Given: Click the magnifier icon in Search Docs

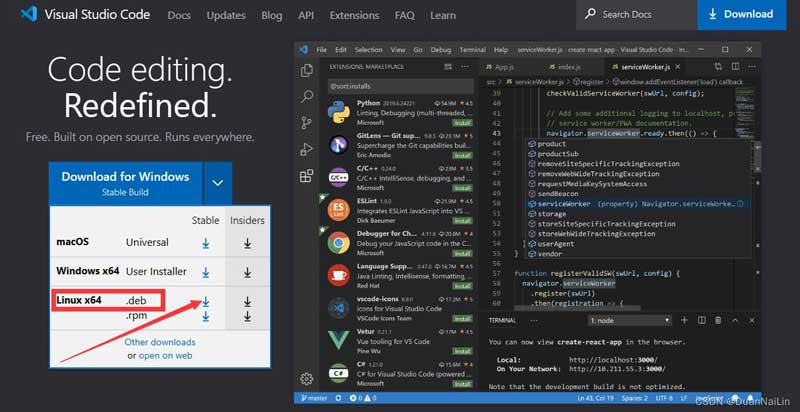Looking at the screenshot, I should 592,15.
